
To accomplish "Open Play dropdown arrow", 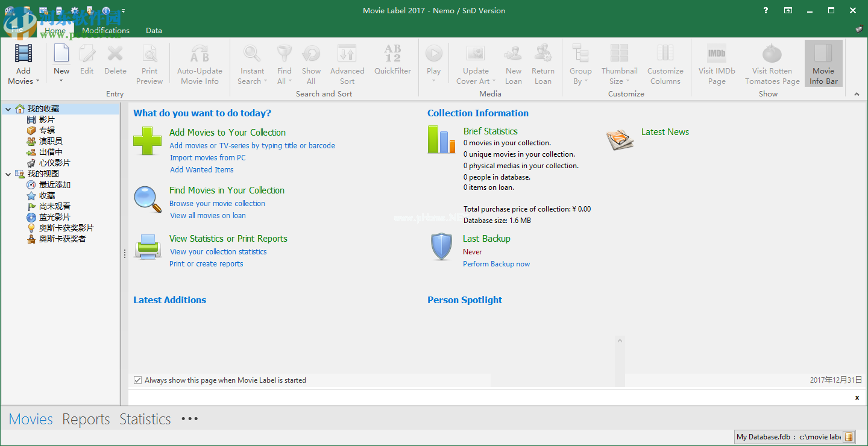I will (x=433, y=81).
